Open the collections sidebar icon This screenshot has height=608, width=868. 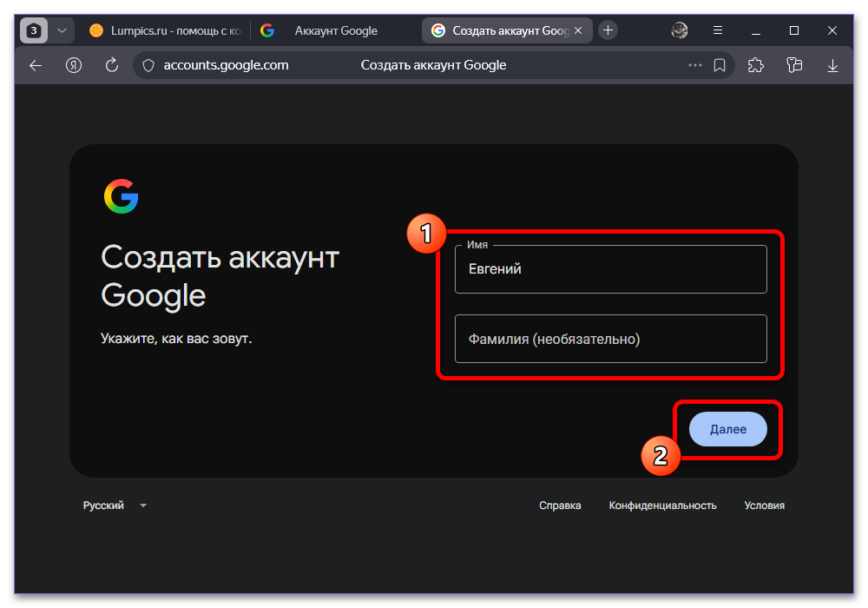[794, 65]
